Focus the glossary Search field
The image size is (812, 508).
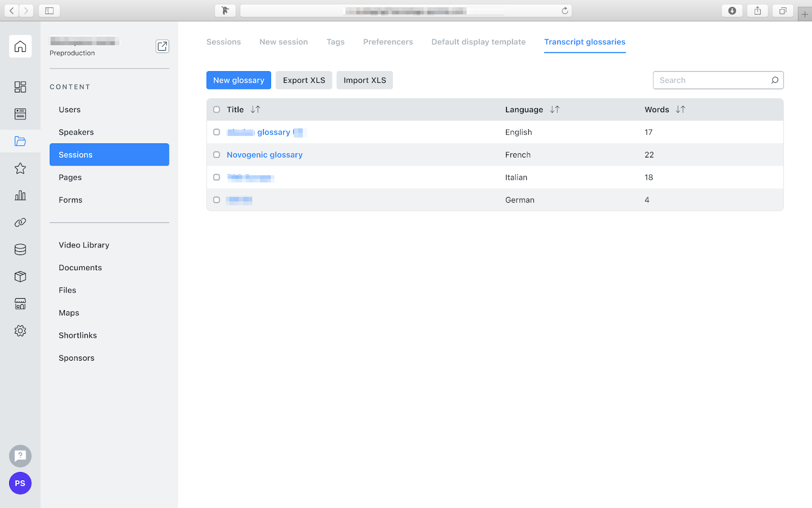pyautogui.click(x=718, y=80)
